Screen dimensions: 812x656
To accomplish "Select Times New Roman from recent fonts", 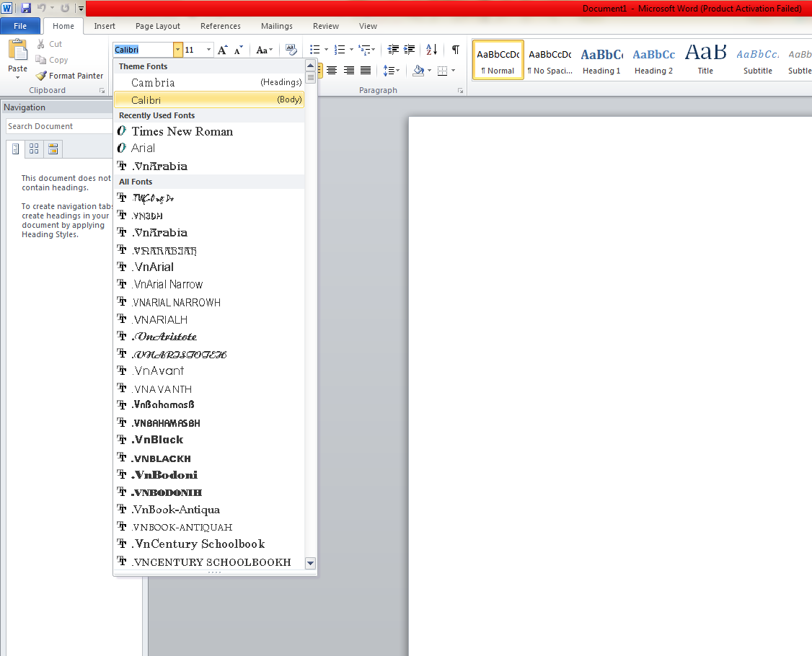I will click(208, 131).
